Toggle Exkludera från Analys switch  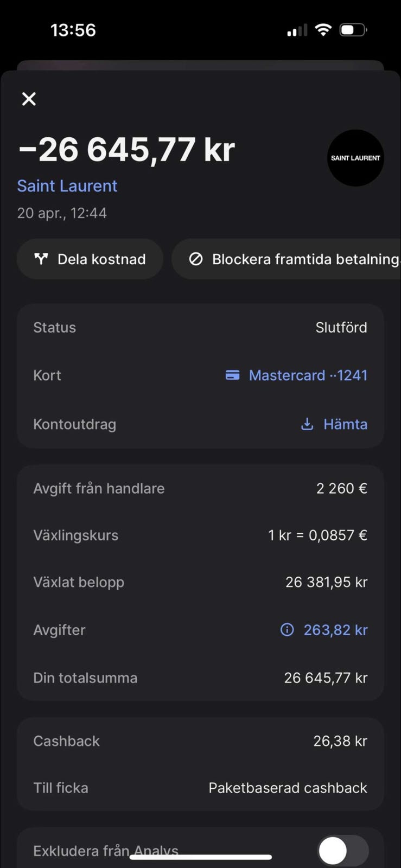343,850
